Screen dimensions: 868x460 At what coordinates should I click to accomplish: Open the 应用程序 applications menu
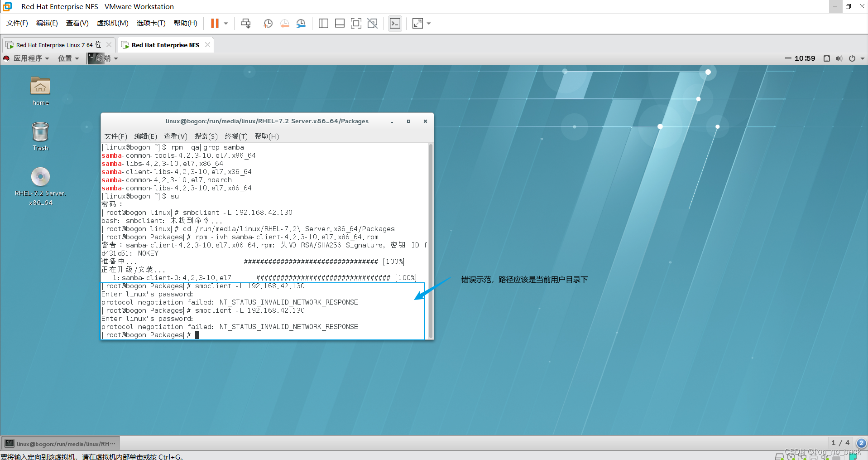[26, 58]
